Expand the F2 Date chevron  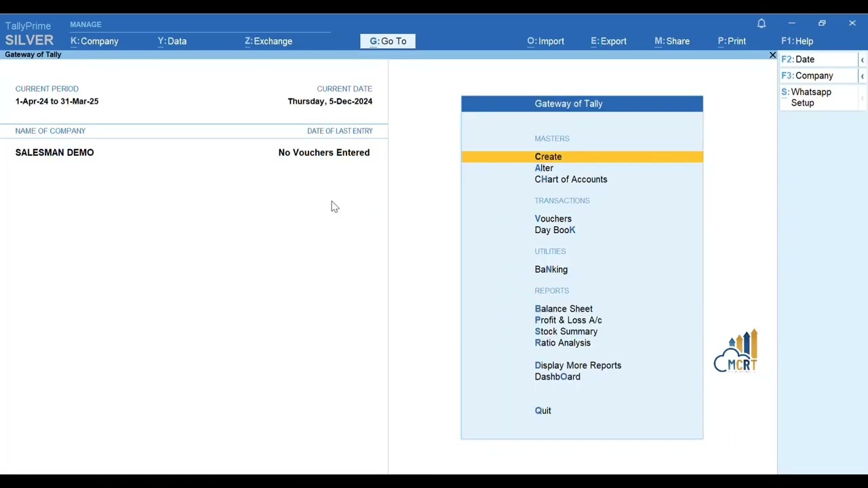coord(862,60)
